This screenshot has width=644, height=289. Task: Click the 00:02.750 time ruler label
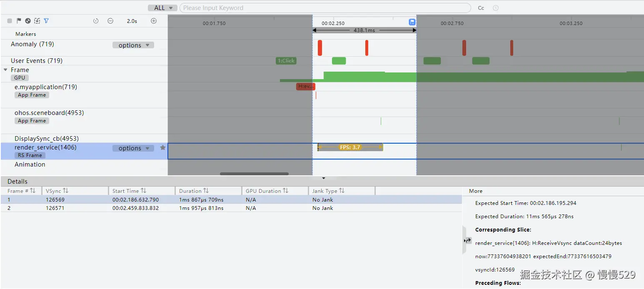(452, 23)
